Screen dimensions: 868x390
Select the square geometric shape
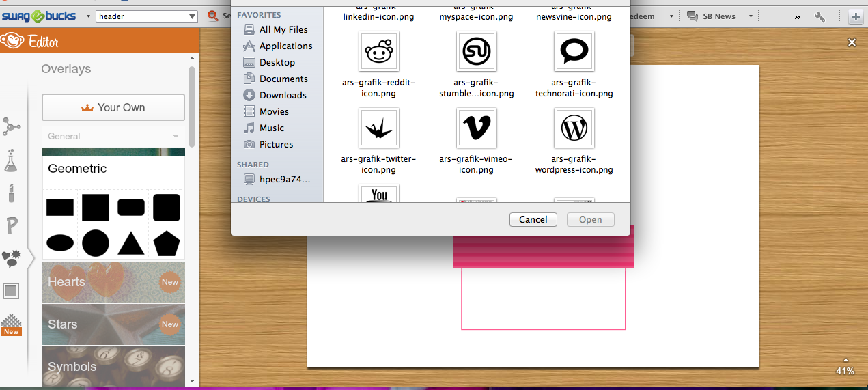tap(96, 208)
